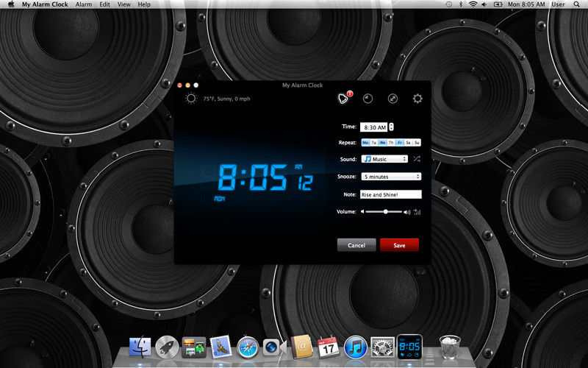
Task: Click the menu bar volume icon
Action: (x=484, y=4)
